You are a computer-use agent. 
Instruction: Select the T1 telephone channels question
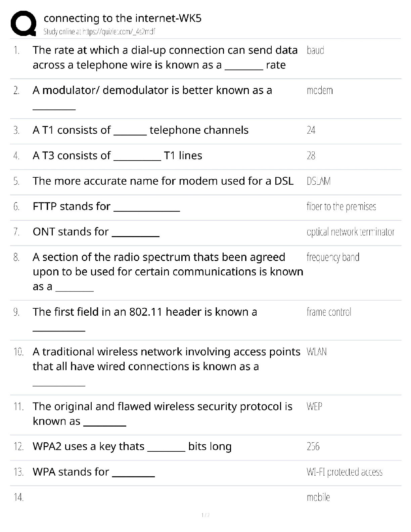[140, 130]
